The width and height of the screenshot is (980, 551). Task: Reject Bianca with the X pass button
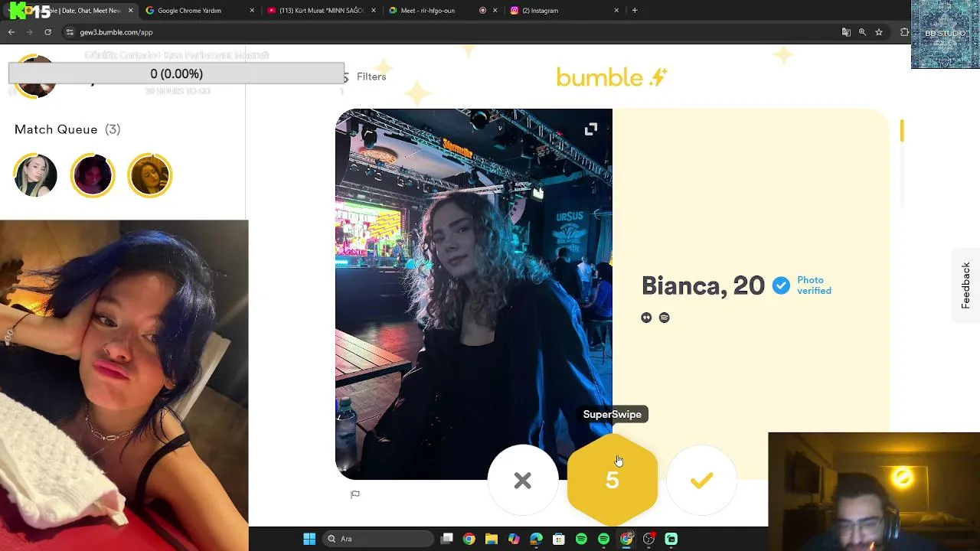(x=523, y=480)
